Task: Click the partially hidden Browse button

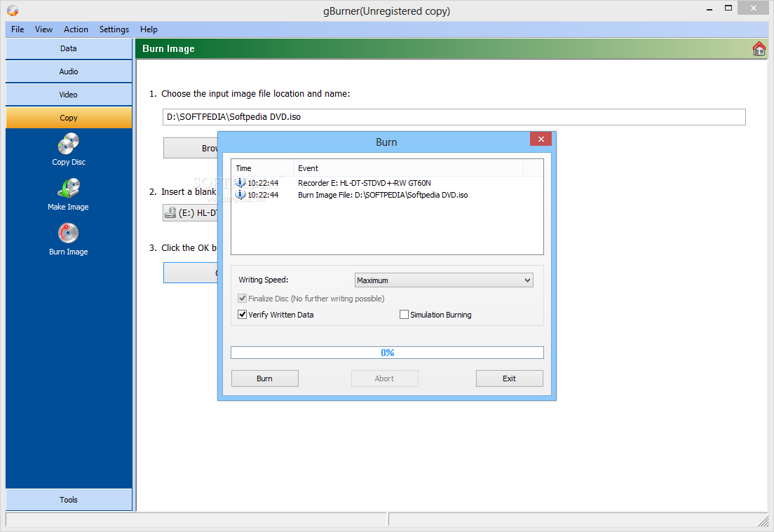Action: (x=191, y=148)
